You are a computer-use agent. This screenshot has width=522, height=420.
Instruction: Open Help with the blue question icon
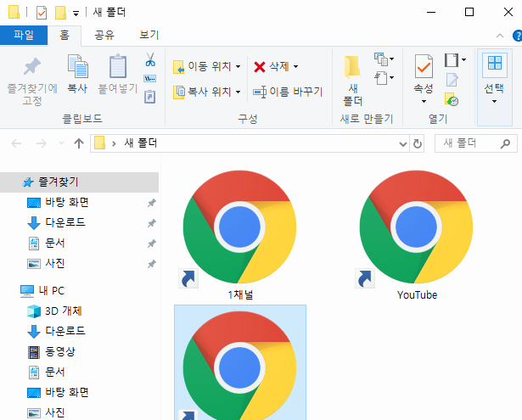[518, 36]
